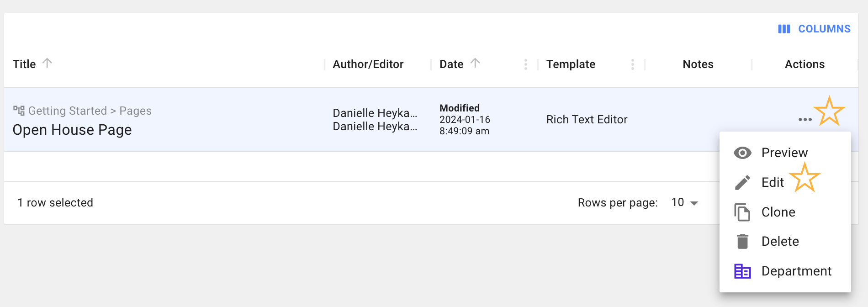
Task: Click the pencil icon beside Edit
Action: (x=742, y=183)
